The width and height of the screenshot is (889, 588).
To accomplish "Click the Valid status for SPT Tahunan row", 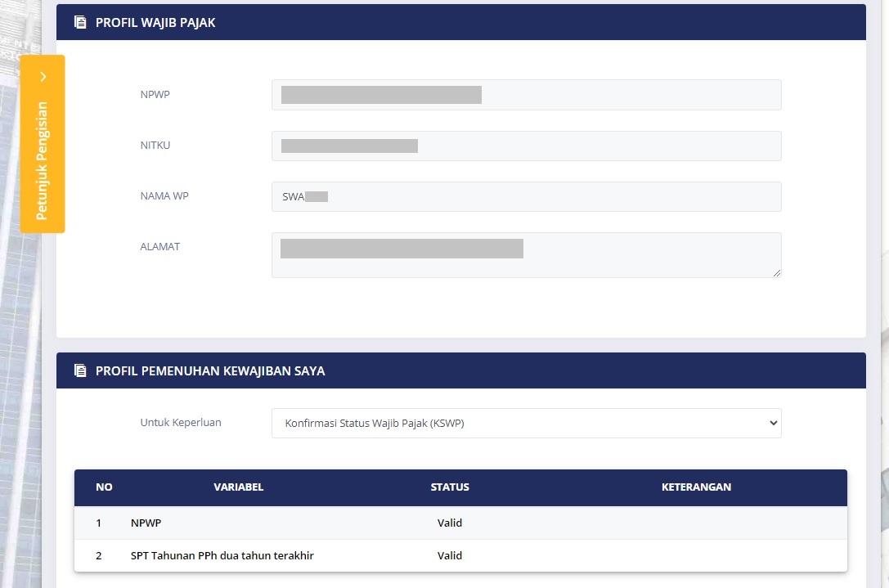I will coord(450,556).
